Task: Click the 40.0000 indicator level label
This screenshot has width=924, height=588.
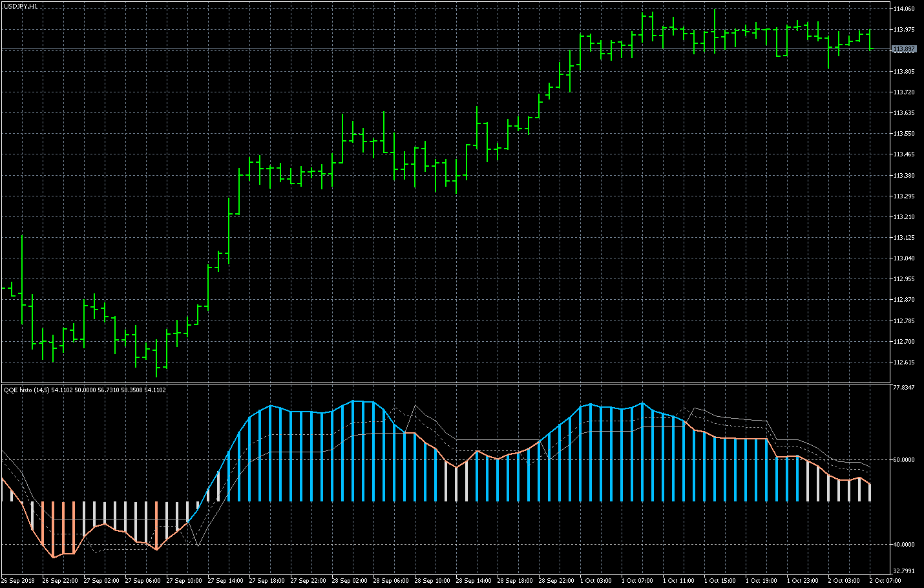Action: (903, 544)
